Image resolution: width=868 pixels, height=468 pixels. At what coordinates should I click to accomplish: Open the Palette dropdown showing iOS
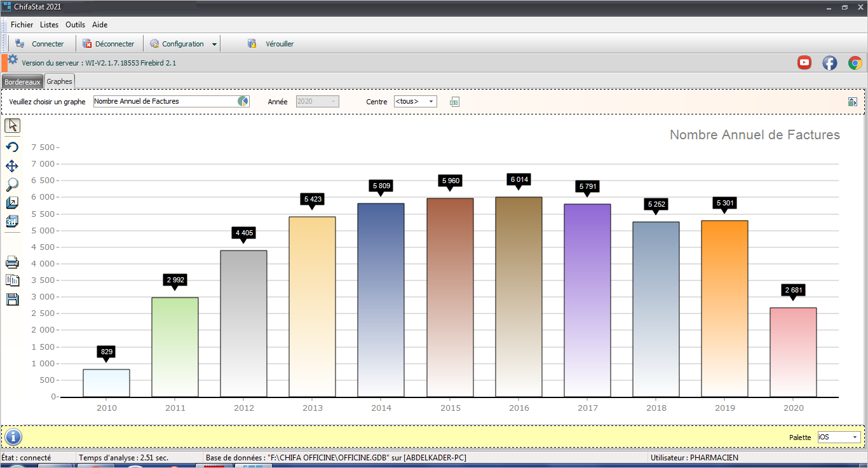pyautogui.click(x=855, y=437)
